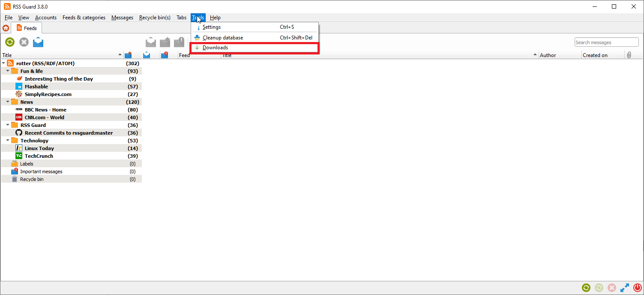The height and width of the screenshot is (295, 644).
Task: Open the Feeds & categories menu
Action: pos(84,18)
